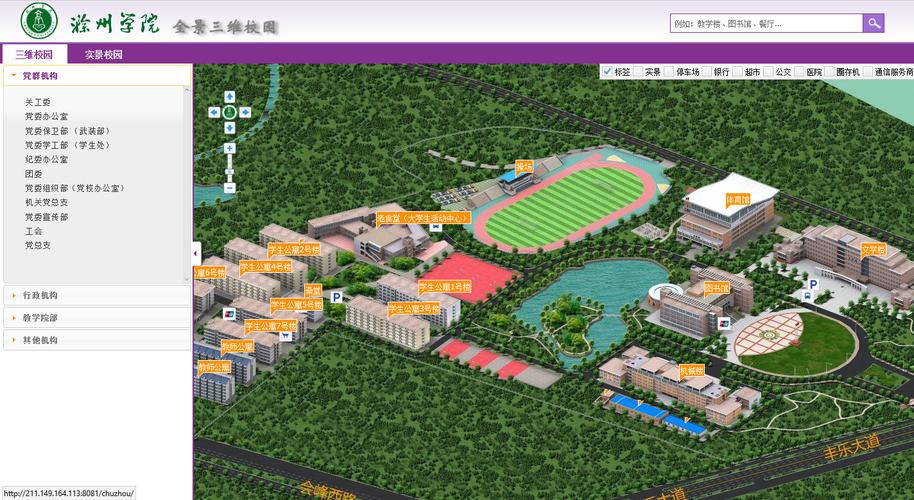This screenshot has height=500, width=914.
Task: Click the 党群机构 list scrollbar
Action: (x=187, y=184)
